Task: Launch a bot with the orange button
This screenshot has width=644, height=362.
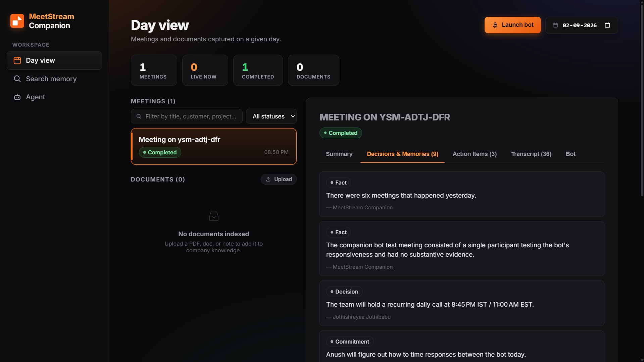Action: pyautogui.click(x=512, y=25)
